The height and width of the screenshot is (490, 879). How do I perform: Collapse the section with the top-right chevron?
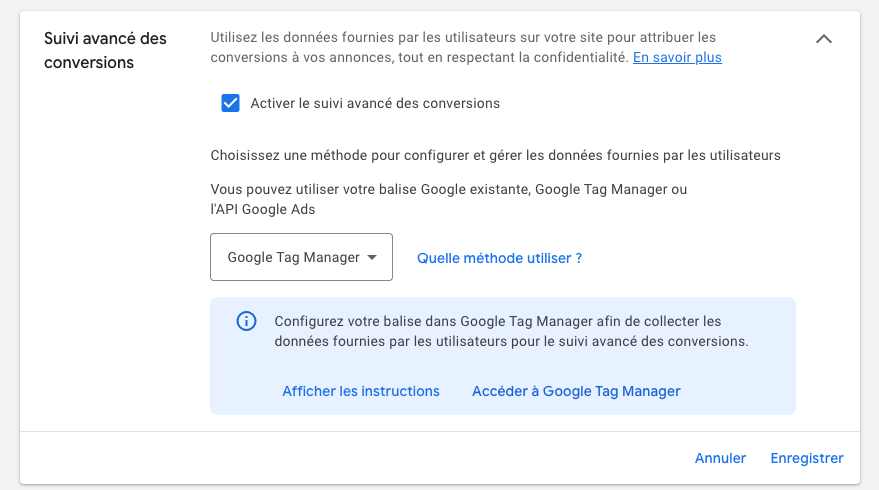pos(824,39)
